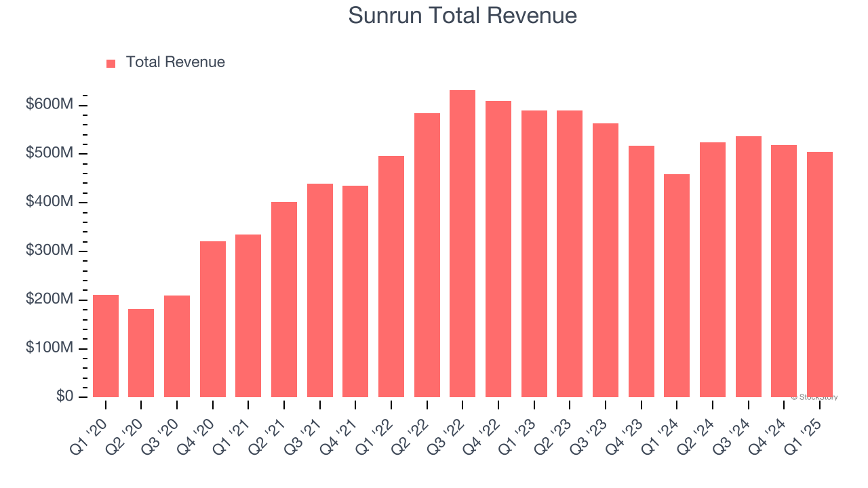Click the $400M y-axis label
The width and height of the screenshot is (868, 488).
(50, 203)
